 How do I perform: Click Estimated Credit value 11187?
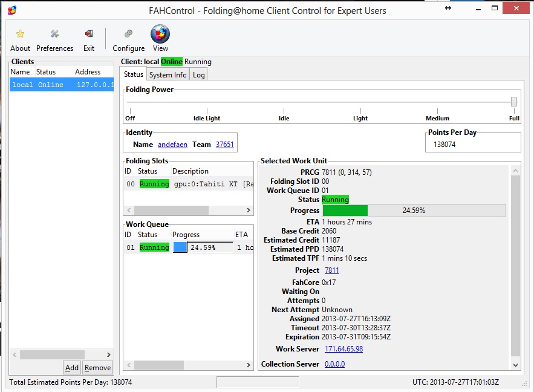331,240
